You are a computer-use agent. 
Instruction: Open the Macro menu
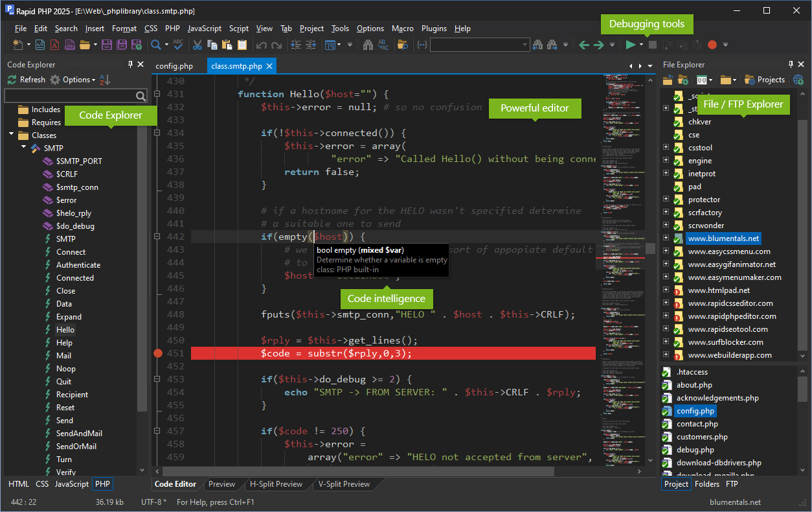pyautogui.click(x=402, y=29)
